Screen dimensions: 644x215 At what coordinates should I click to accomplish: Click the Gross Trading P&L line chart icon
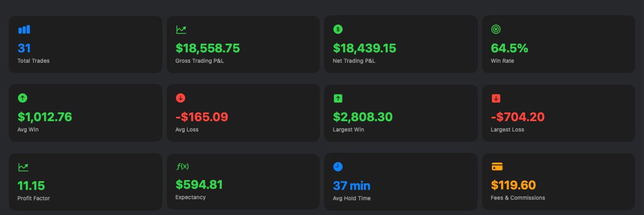[x=181, y=30]
